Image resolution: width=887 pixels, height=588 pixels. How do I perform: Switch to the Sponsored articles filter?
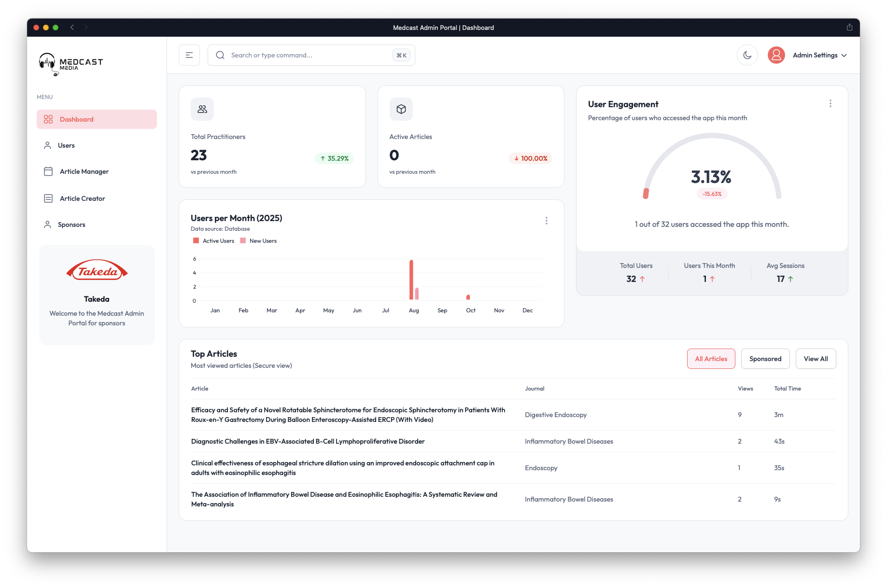pyautogui.click(x=765, y=359)
